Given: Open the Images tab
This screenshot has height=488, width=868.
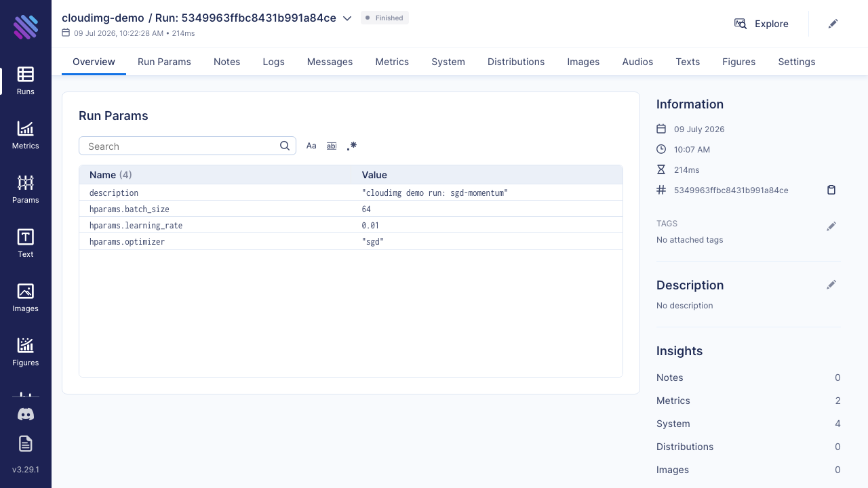Looking at the screenshot, I should click(x=583, y=62).
